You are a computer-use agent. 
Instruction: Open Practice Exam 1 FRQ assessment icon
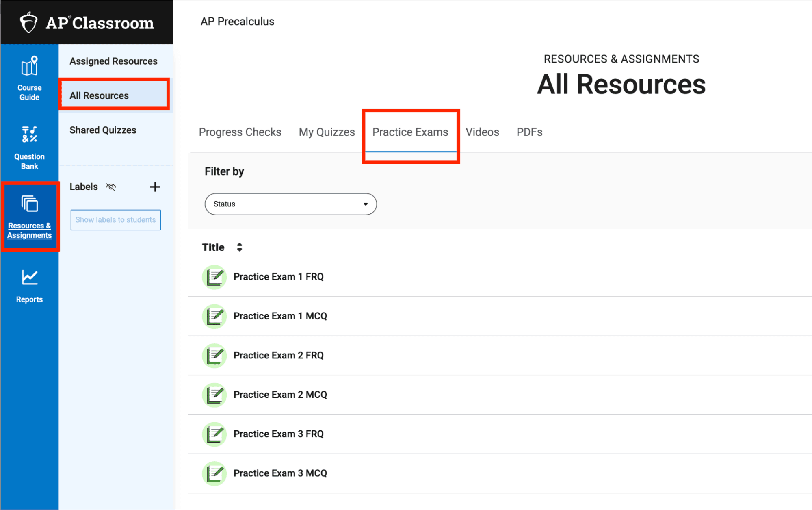pos(214,277)
